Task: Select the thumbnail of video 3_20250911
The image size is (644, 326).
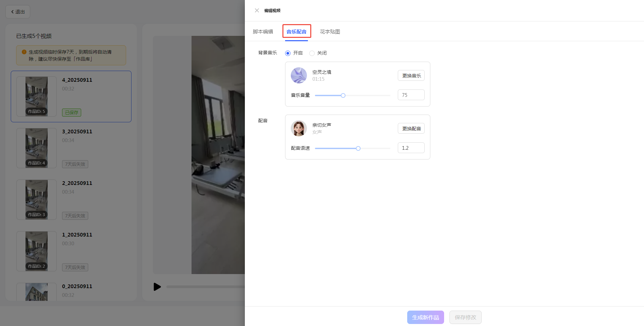Action: (37, 148)
